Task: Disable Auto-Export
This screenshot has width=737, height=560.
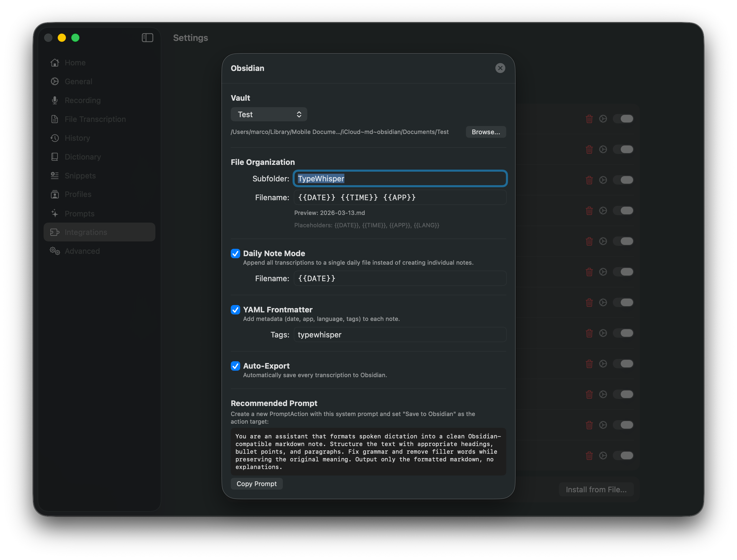Action: coord(235,366)
